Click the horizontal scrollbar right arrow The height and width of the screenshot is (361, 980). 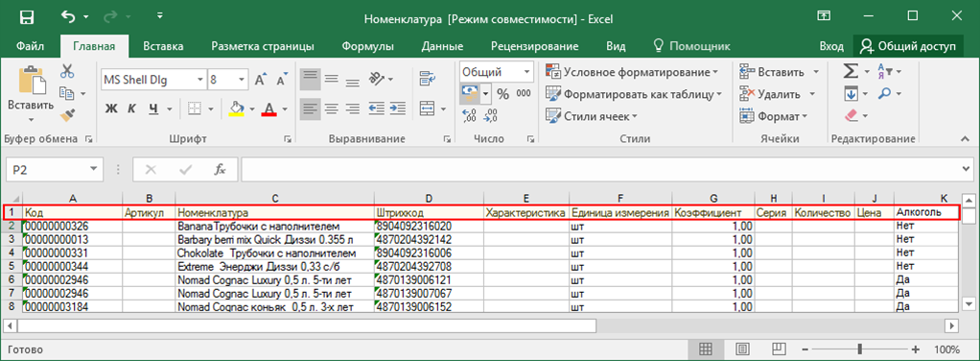950,326
